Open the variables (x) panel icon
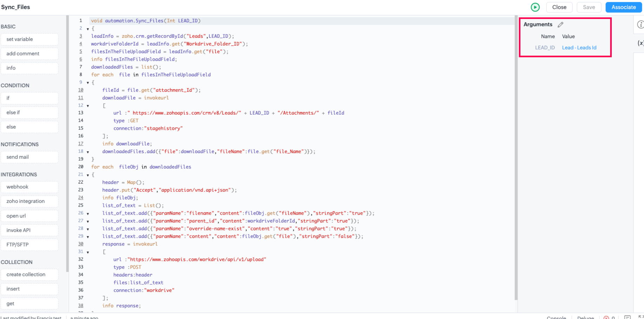The width and height of the screenshot is (644, 319). pos(640,43)
